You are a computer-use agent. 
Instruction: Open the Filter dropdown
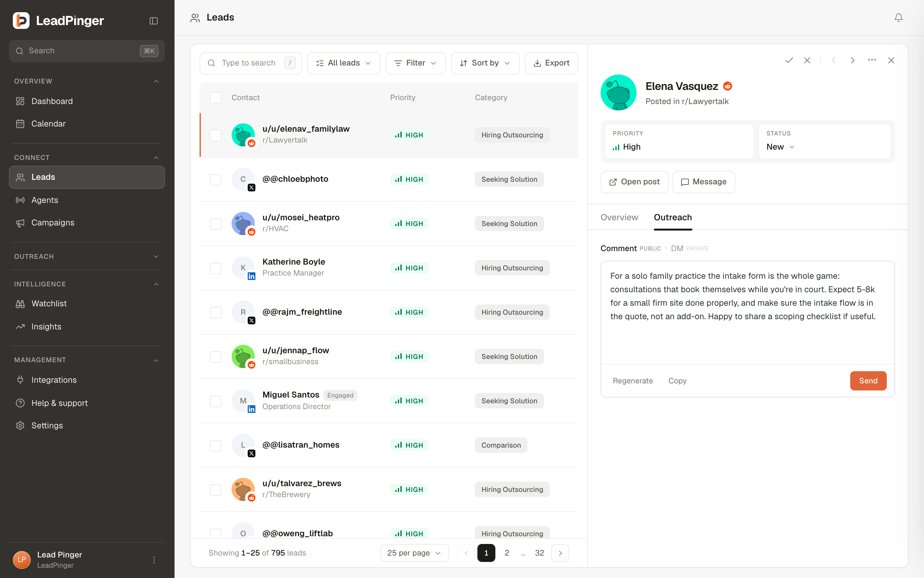tap(415, 63)
